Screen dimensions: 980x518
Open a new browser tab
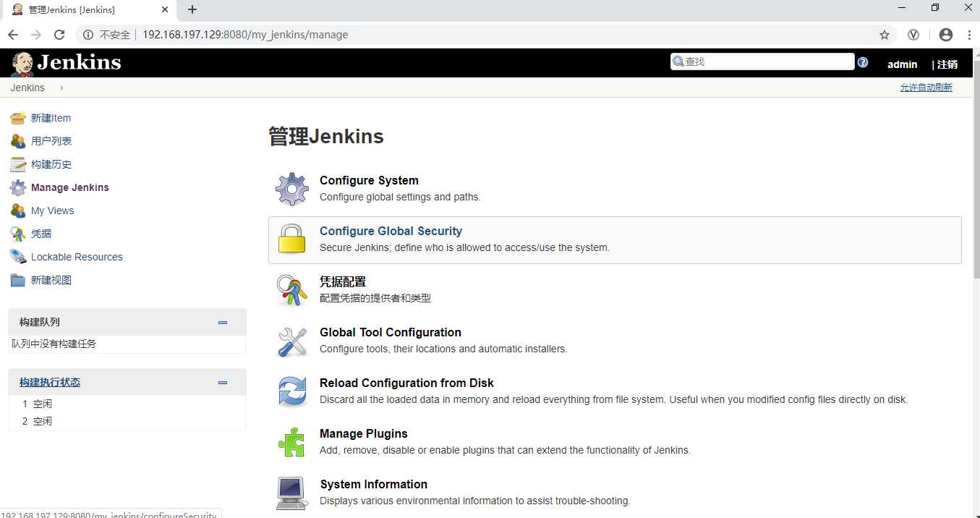tap(192, 10)
